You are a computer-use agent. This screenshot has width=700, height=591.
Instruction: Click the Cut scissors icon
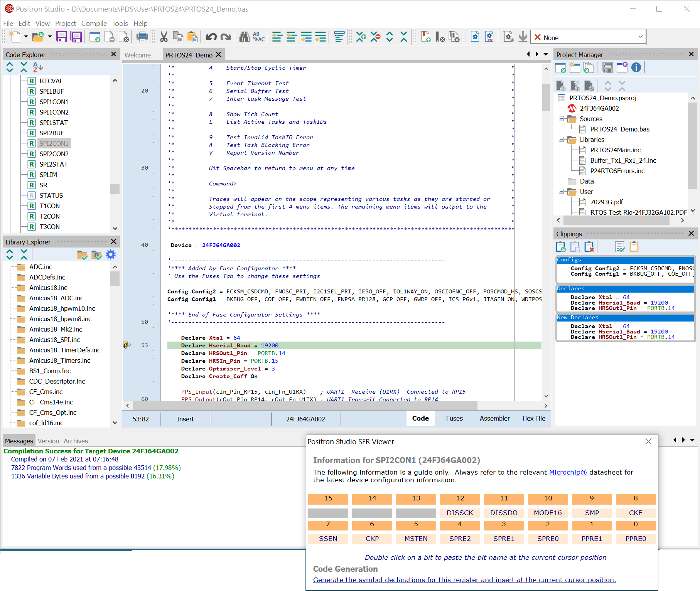(164, 37)
